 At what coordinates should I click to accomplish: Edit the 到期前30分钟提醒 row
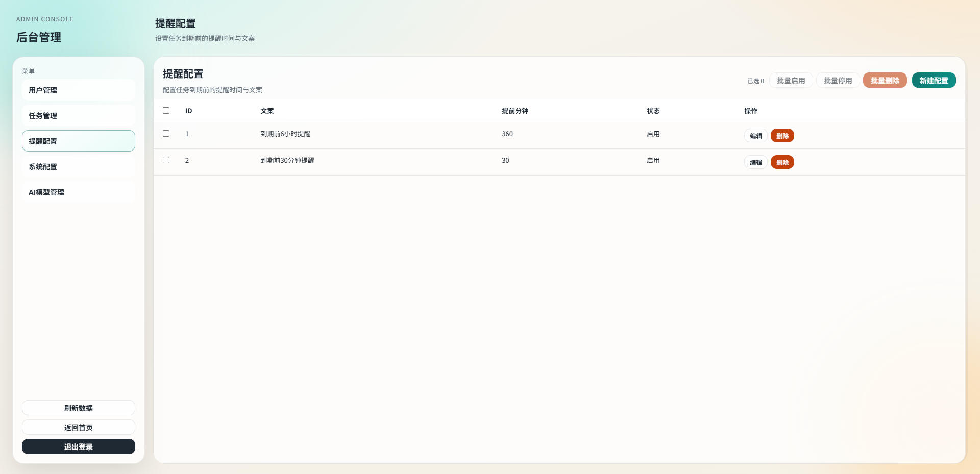(755, 162)
